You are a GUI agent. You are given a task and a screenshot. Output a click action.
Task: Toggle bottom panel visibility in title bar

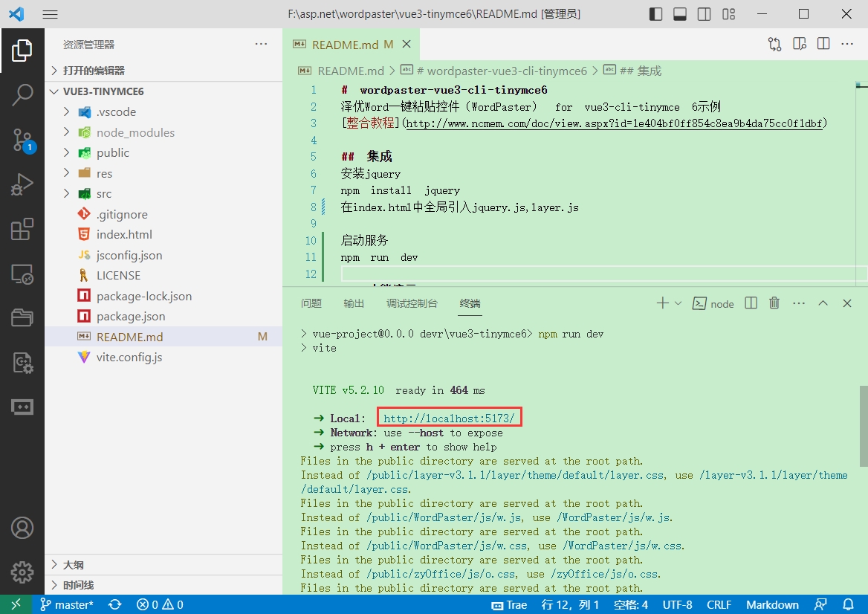click(x=679, y=14)
